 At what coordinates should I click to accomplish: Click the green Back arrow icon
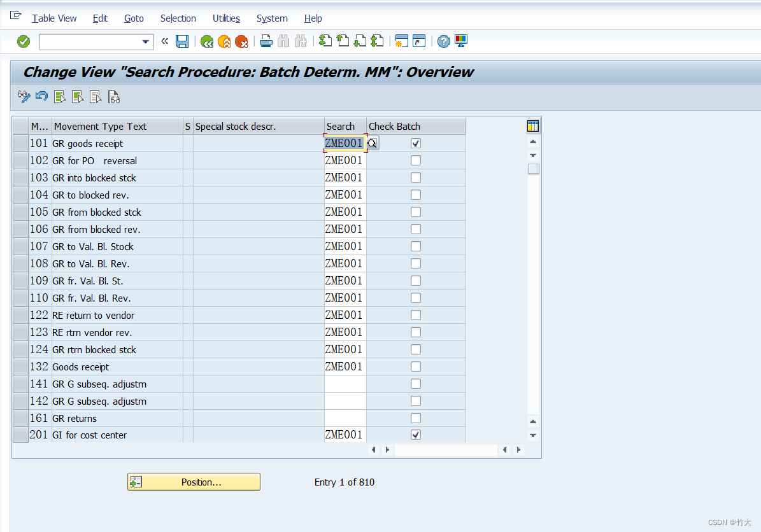(207, 42)
